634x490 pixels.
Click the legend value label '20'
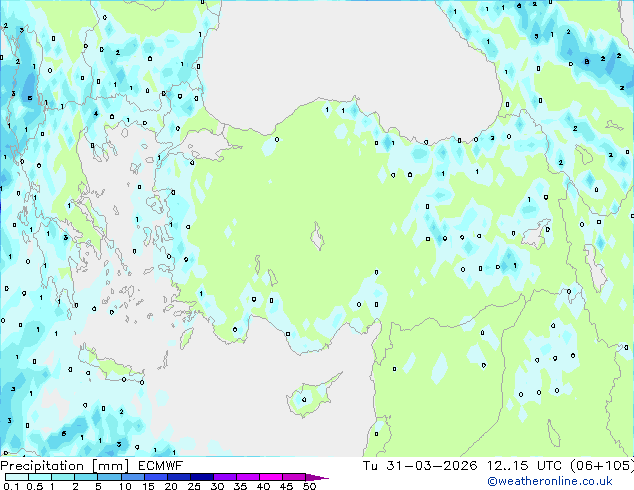(171, 486)
